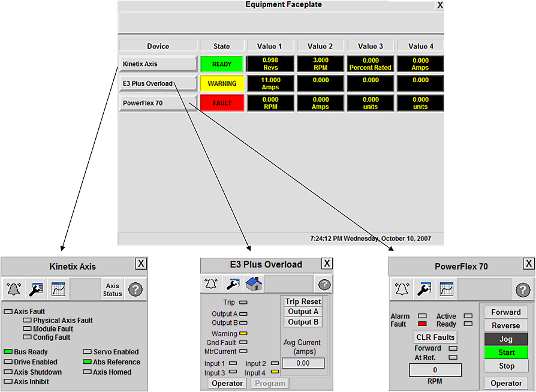Select the Axis Status tab in Kinetix Axis
Screen dimensions: 536x392
pyautogui.click(x=113, y=290)
